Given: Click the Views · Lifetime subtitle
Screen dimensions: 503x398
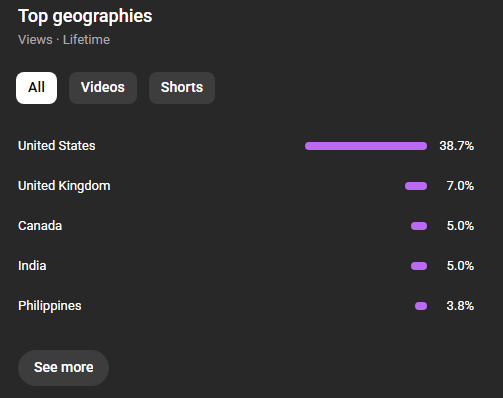Looking at the screenshot, I should coord(64,40).
